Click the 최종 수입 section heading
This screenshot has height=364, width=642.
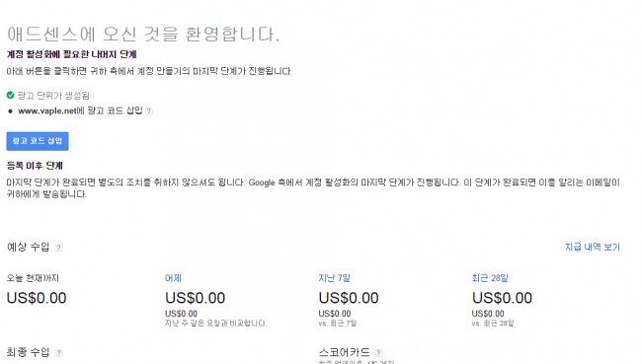pos(29,352)
